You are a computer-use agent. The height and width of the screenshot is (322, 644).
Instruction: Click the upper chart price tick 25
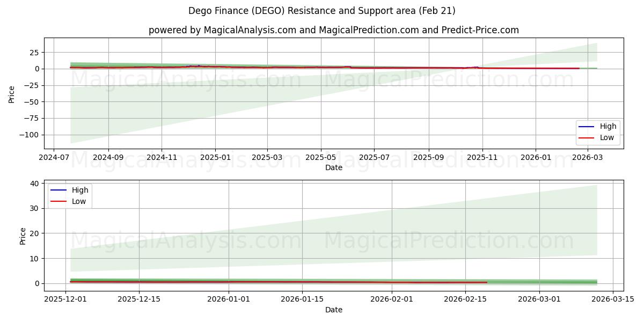35,53
